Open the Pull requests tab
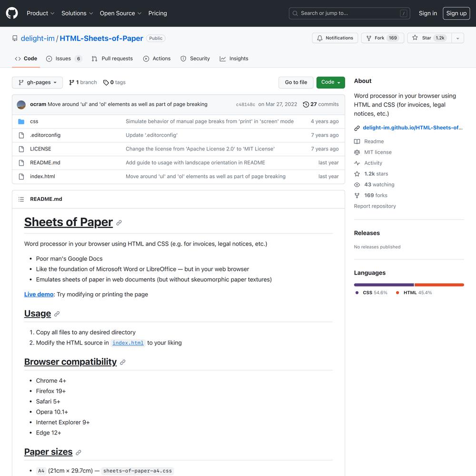 [x=112, y=59]
